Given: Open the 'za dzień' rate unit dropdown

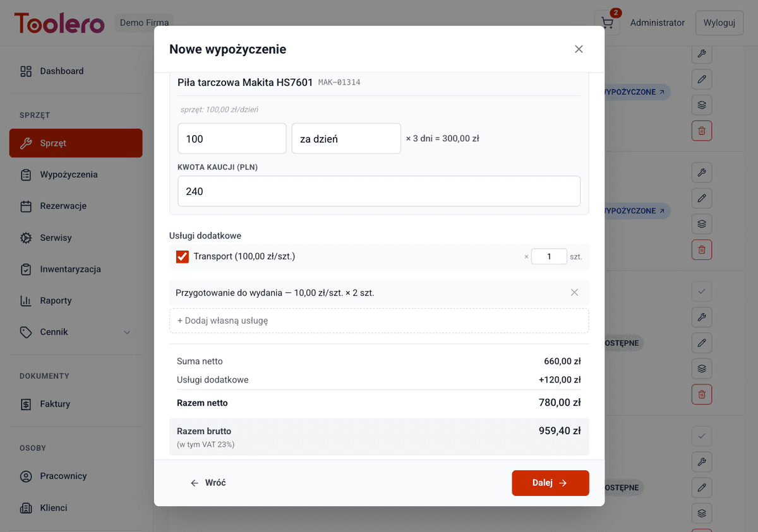Looking at the screenshot, I should (346, 139).
